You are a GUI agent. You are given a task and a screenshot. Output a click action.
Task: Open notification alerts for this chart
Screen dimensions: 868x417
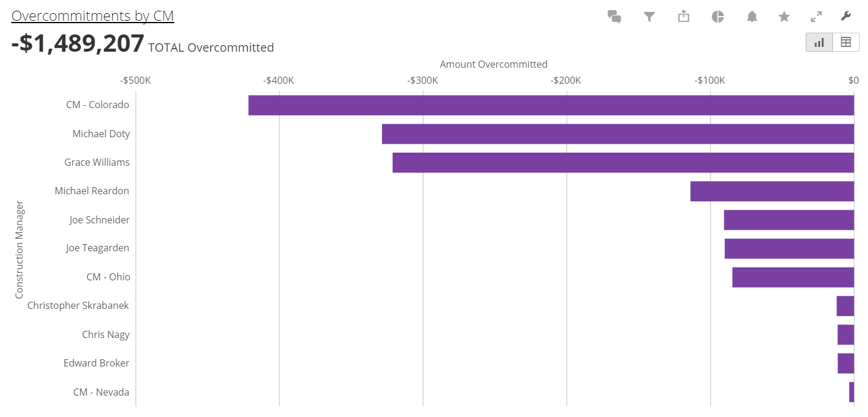pyautogui.click(x=752, y=17)
